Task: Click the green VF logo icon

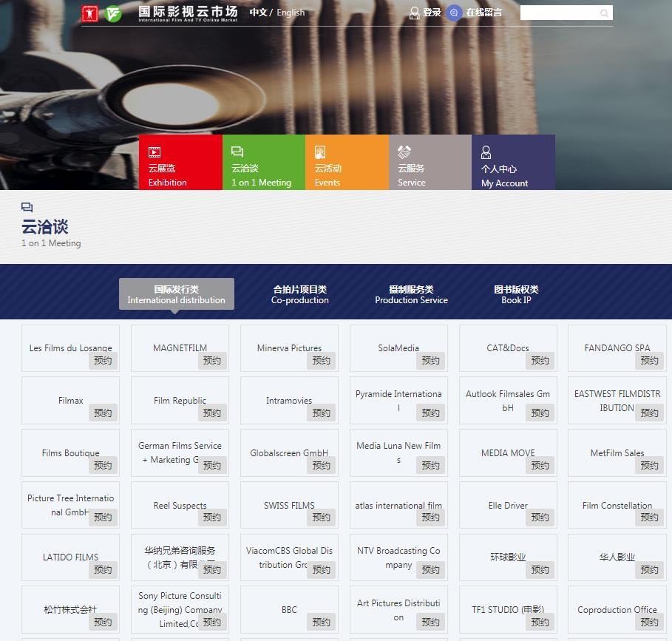Action: (113, 13)
